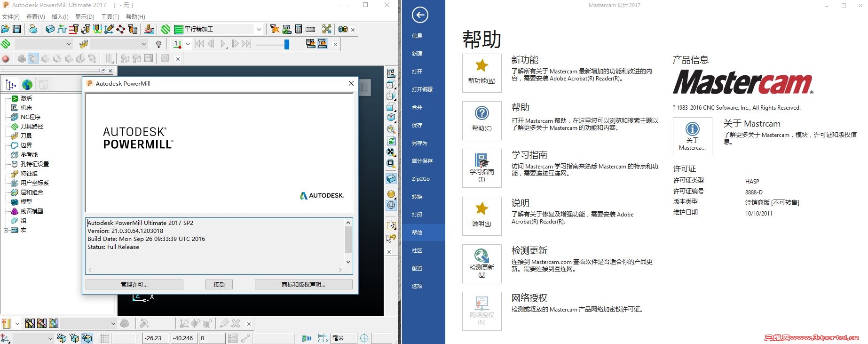Click the version info horizontal scrollbar
The width and height of the screenshot is (868, 344).
[x=215, y=270]
